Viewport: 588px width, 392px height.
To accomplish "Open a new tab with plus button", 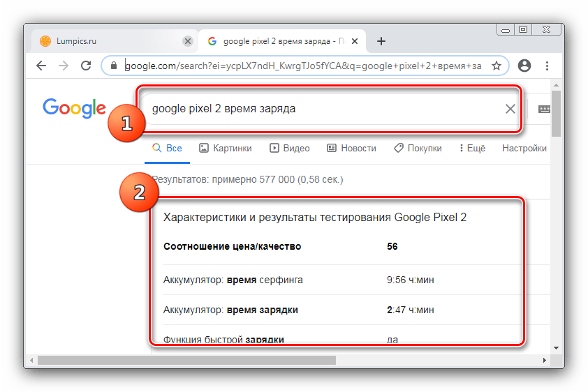I will (381, 41).
